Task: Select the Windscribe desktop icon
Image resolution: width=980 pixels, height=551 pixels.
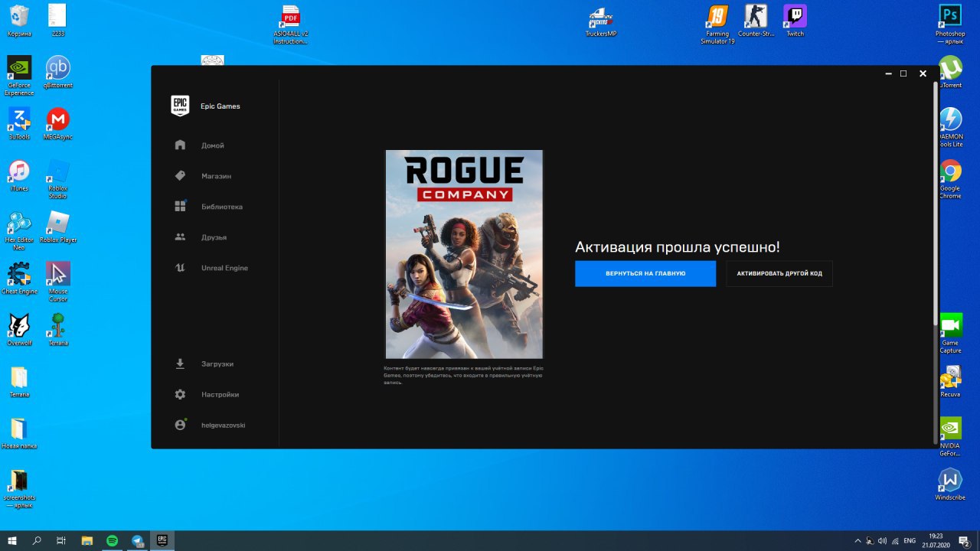Action: [x=950, y=484]
